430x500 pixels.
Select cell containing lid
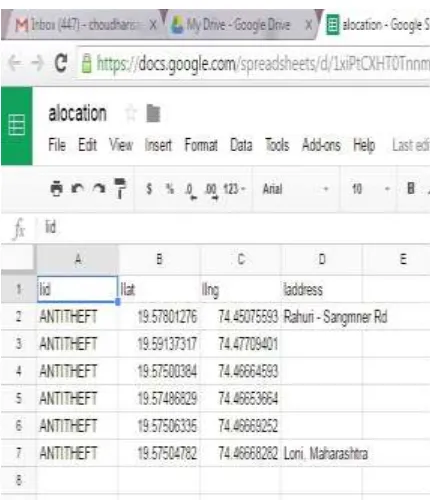[77, 289]
